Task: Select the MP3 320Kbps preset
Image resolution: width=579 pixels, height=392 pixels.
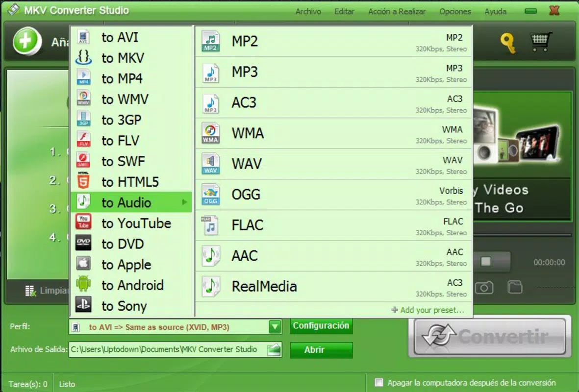Action: [334, 73]
